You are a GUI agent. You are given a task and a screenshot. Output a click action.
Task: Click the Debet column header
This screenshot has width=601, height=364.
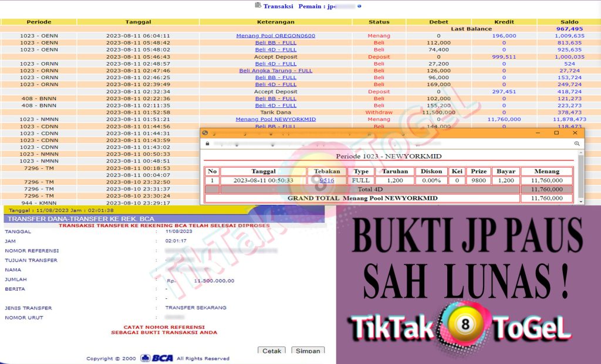pyautogui.click(x=438, y=22)
